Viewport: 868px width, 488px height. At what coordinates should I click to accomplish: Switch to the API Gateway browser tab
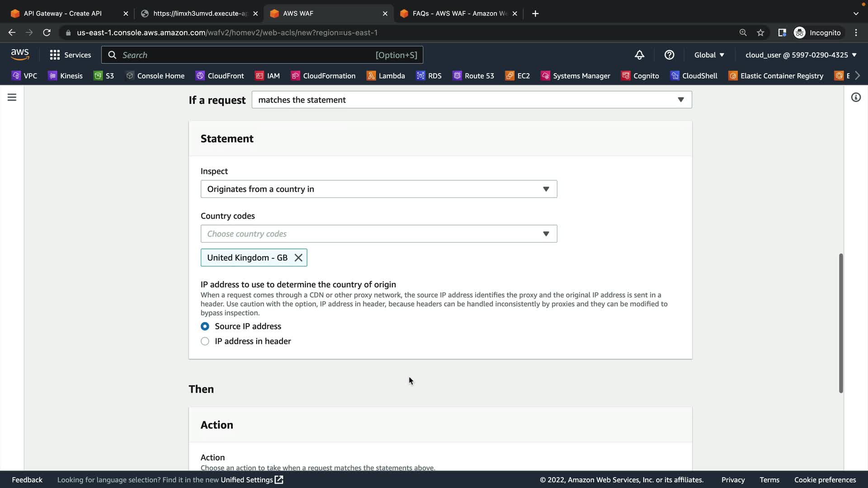pyautogui.click(x=63, y=14)
